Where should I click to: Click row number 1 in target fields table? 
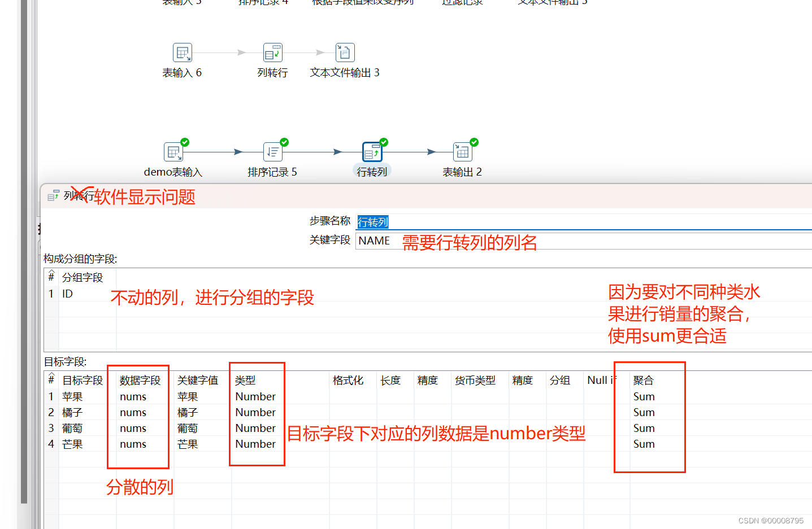click(51, 396)
